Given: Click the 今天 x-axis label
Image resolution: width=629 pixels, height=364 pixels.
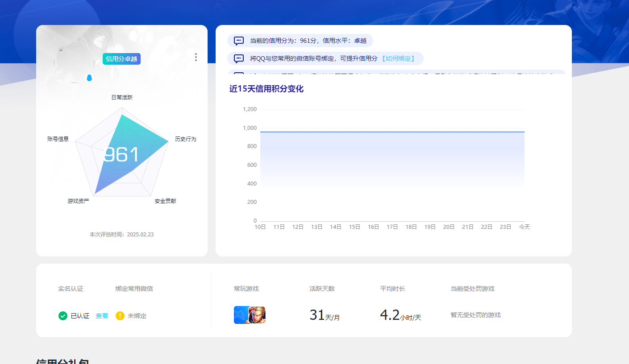Looking at the screenshot, I should coord(525,227).
